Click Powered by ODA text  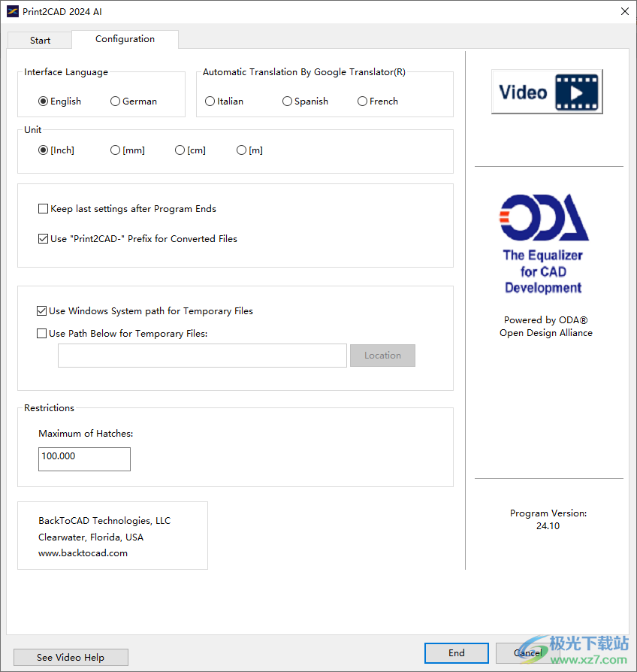click(546, 319)
